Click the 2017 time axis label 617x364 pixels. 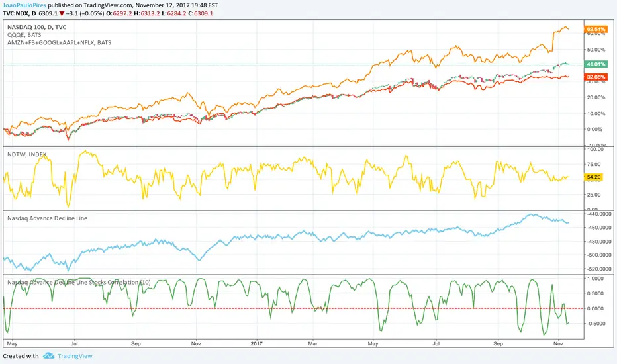pos(257,343)
